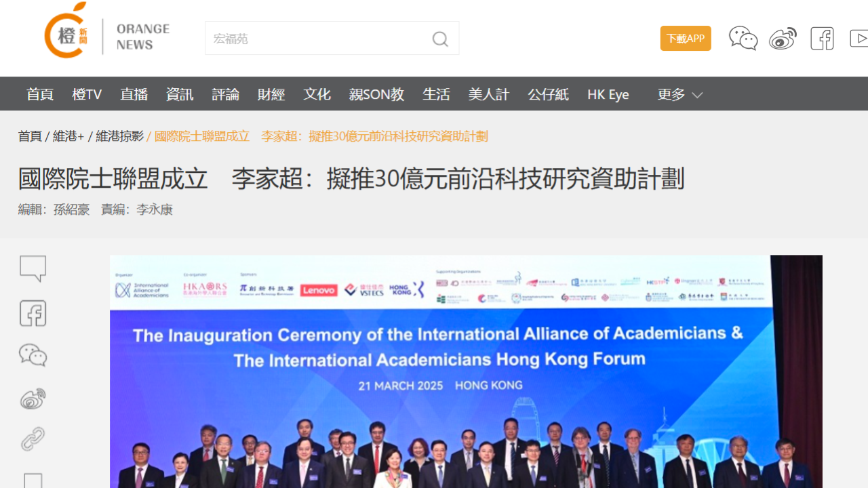868x488 pixels.
Task: Select HK Eye in navigation bar
Action: pos(608,95)
